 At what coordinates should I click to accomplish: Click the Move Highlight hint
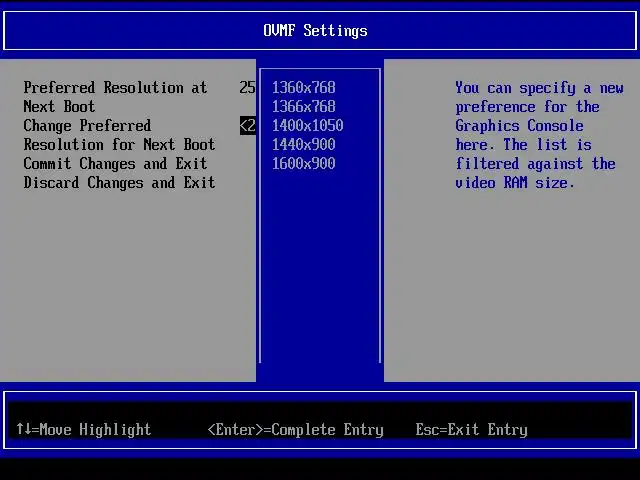[84, 429]
